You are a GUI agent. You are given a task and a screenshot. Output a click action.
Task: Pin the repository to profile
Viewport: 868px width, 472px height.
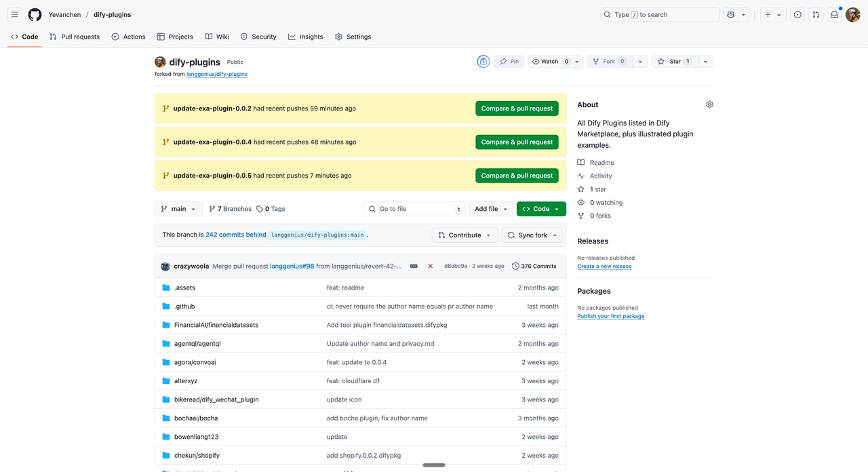pos(509,62)
